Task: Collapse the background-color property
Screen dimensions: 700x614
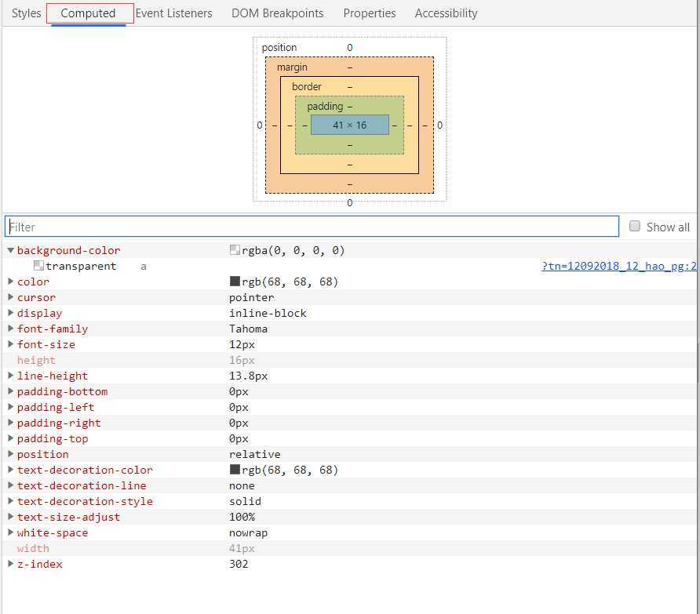Action: click(x=11, y=250)
